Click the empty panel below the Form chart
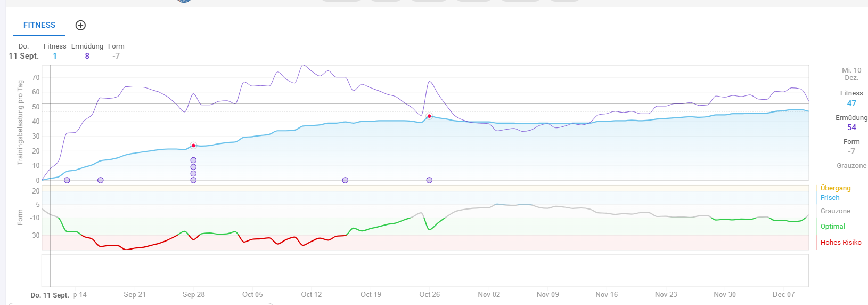The height and width of the screenshot is (305, 868). click(425, 270)
